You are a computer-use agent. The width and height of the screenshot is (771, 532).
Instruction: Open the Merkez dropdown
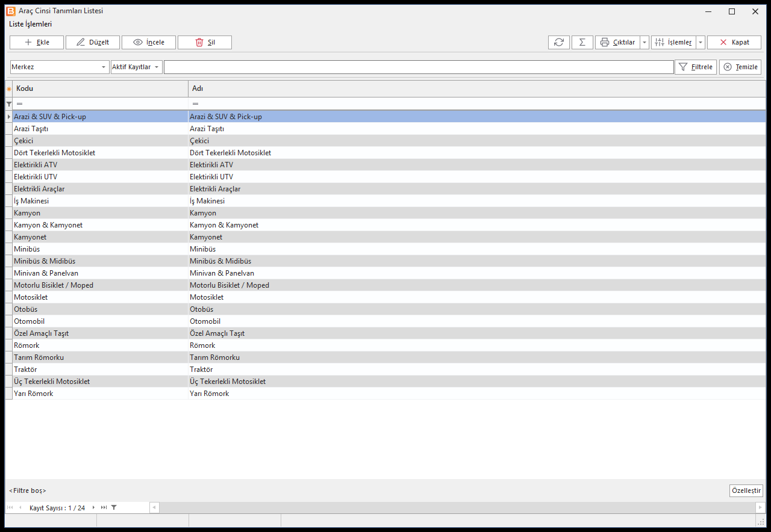click(60, 67)
